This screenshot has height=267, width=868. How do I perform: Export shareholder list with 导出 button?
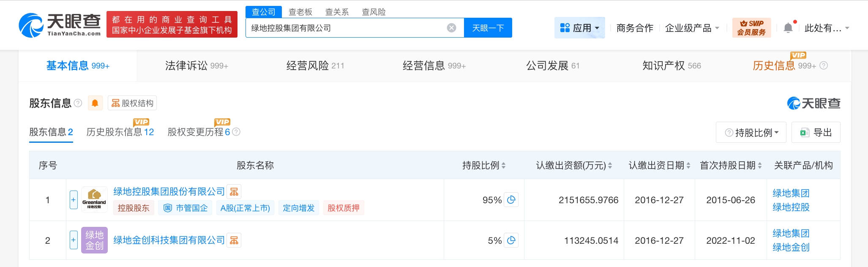[816, 133]
